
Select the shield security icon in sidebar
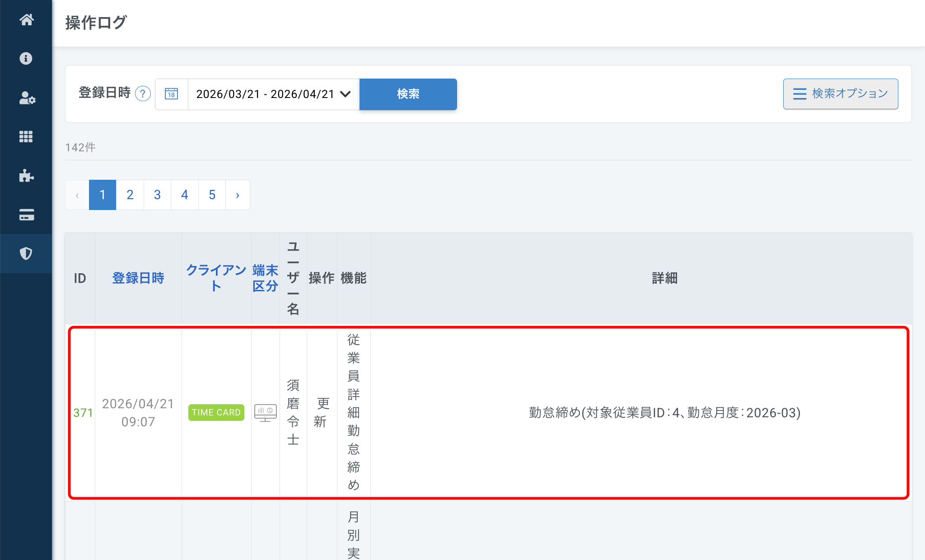26,253
